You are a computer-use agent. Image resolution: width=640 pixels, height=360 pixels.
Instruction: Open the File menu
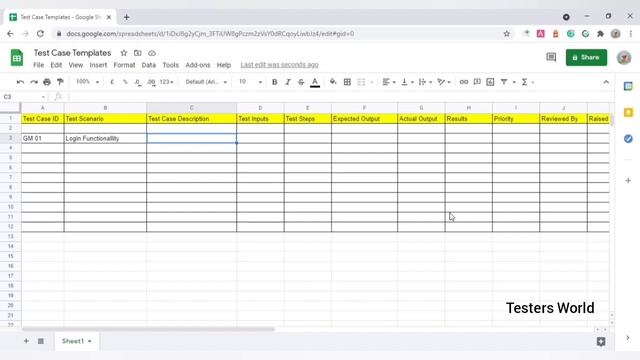(x=38, y=65)
